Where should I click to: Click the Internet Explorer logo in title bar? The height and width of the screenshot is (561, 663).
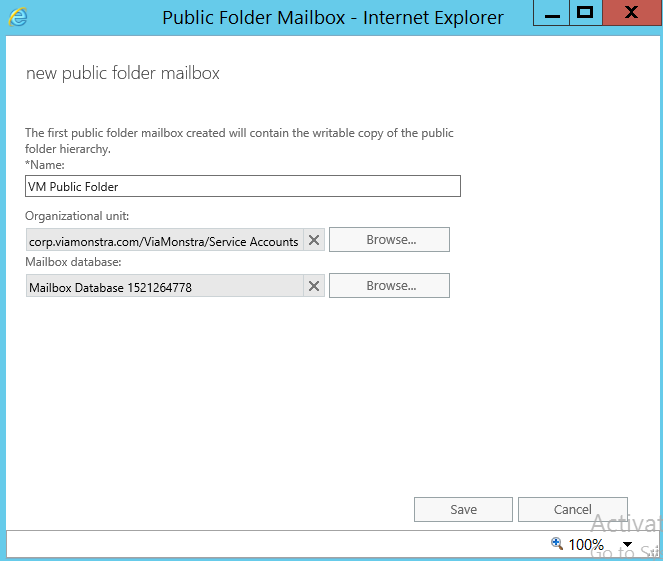[x=18, y=17]
